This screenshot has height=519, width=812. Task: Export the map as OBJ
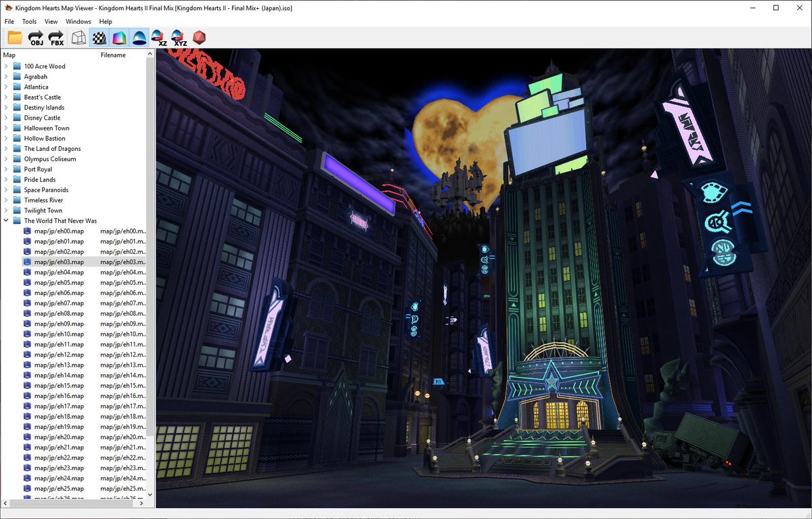[x=36, y=38]
